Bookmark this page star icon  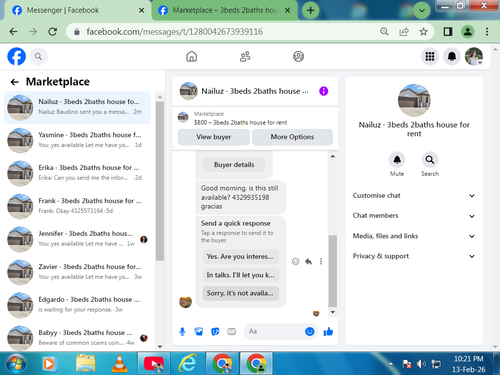pyautogui.click(x=423, y=32)
